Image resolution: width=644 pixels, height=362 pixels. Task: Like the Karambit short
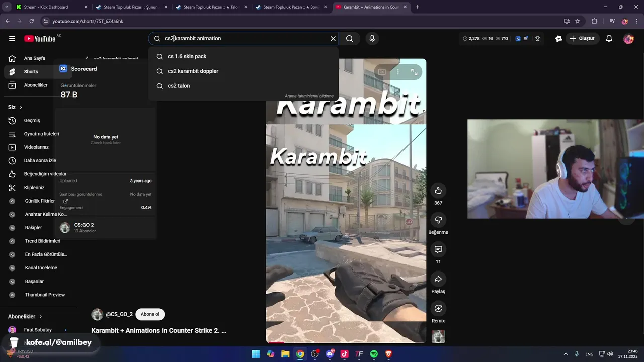tap(438, 190)
